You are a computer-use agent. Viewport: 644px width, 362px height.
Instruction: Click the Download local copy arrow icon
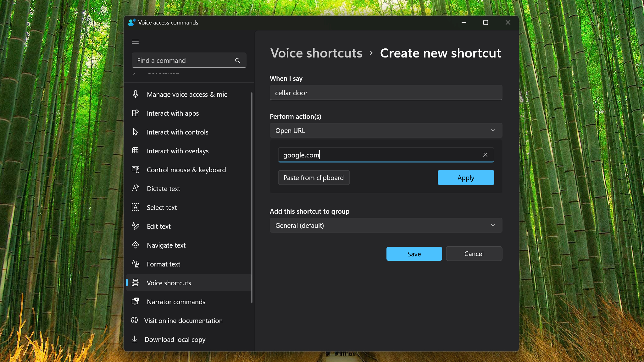(x=135, y=339)
